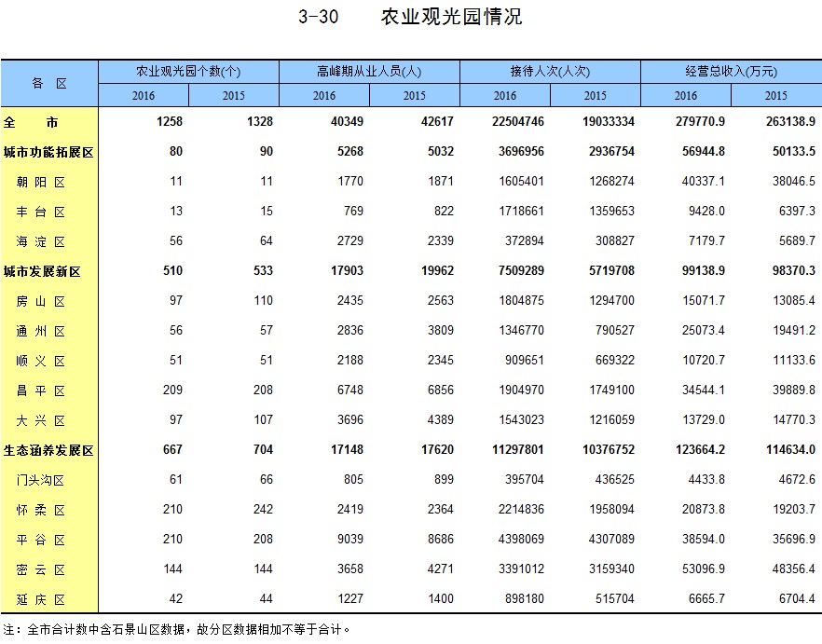Select the 昌平区 row label
This screenshot has width=822, height=644.
tap(41, 391)
